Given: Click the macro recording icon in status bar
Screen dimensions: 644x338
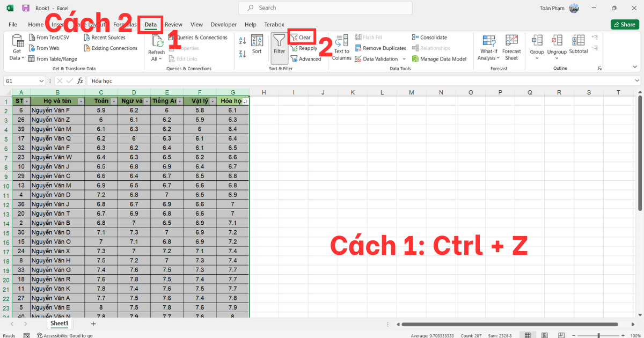Looking at the screenshot, I should (26, 335).
